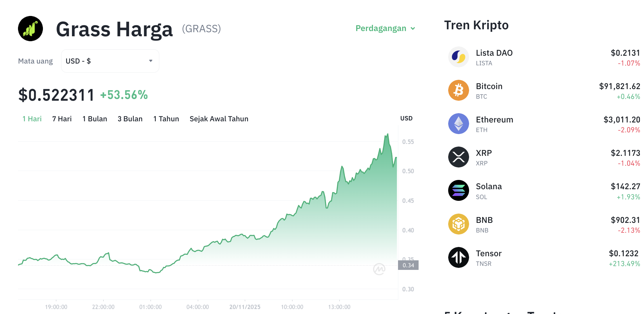This screenshot has height=314, width=644.
Task: Click the BNB coin icon
Action: click(x=458, y=224)
